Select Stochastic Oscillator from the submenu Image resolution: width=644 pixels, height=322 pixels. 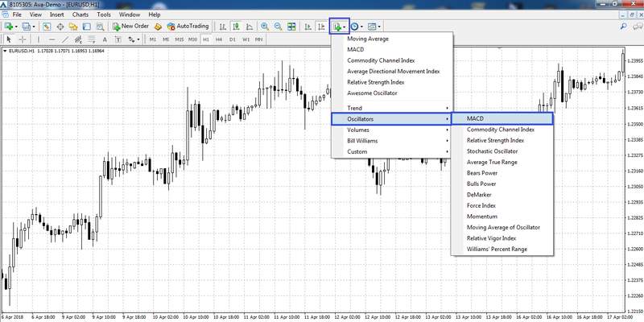492,151
